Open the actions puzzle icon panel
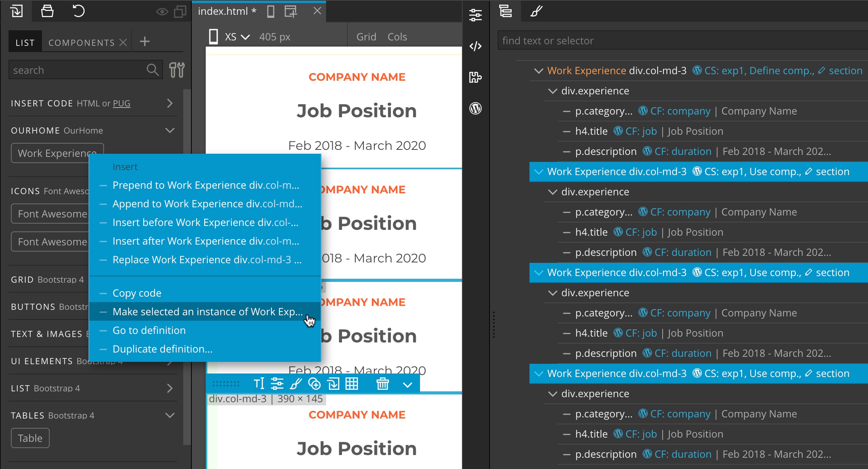Screen dimensions: 868x469 pyautogui.click(x=476, y=77)
